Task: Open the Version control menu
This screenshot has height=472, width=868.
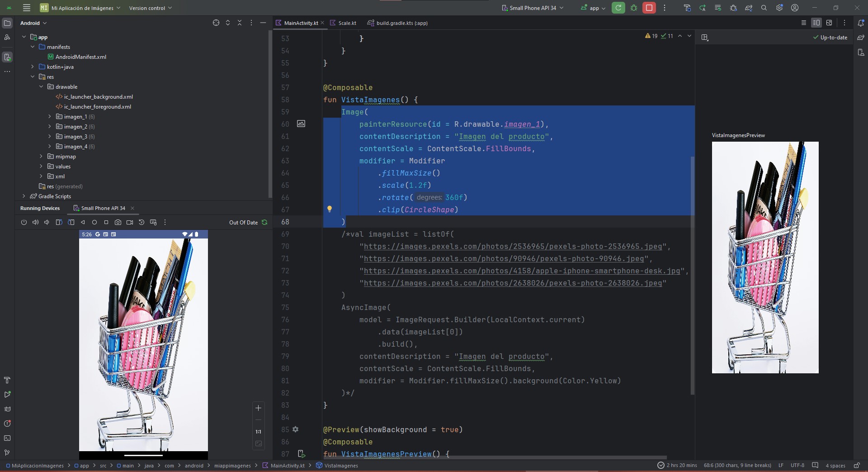Action: click(x=150, y=8)
